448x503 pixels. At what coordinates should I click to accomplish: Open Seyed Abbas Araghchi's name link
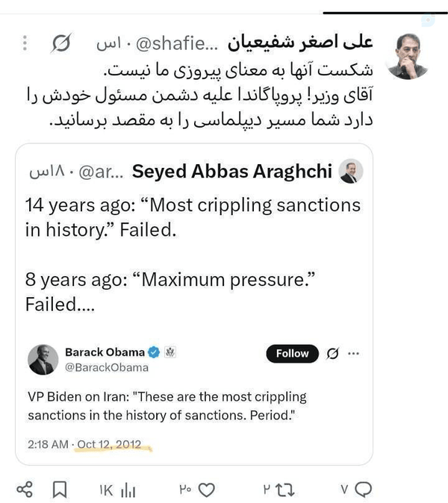pyautogui.click(x=231, y=172)
